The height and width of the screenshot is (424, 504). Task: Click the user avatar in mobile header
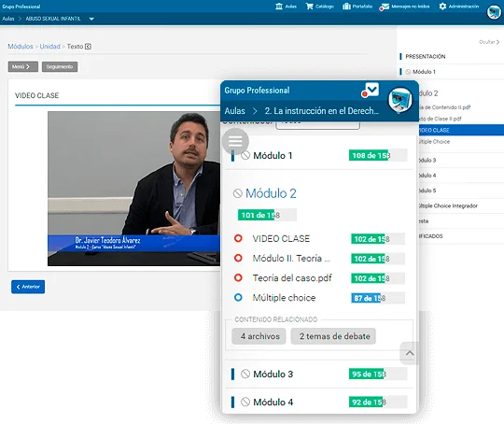pyautogui.click(x=399, y=100)
